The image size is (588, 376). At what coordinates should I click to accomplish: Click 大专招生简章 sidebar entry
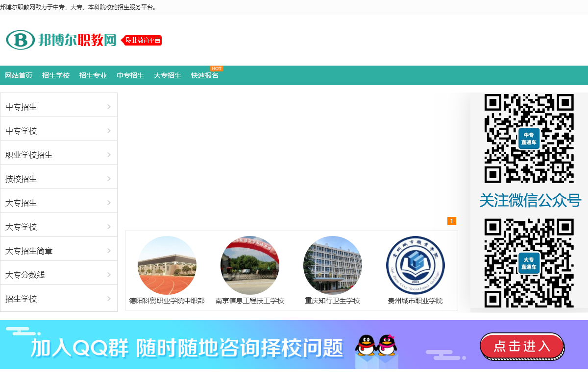[x=29, y=251]
